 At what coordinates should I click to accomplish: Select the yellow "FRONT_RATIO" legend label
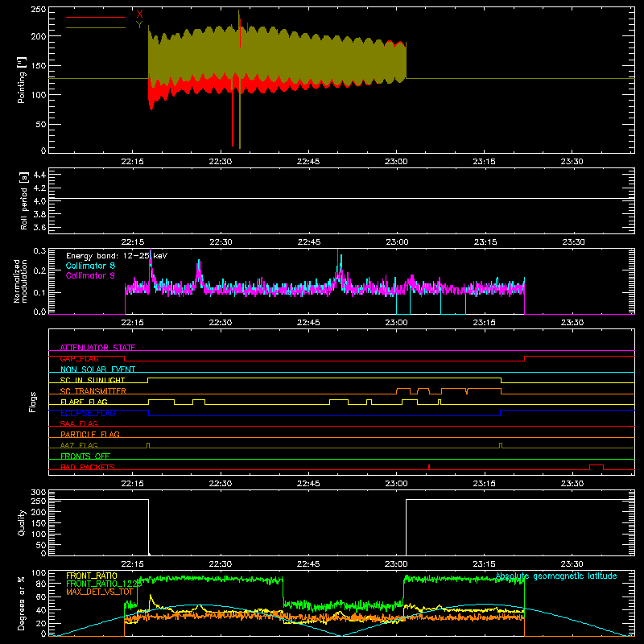click(92, 576)
